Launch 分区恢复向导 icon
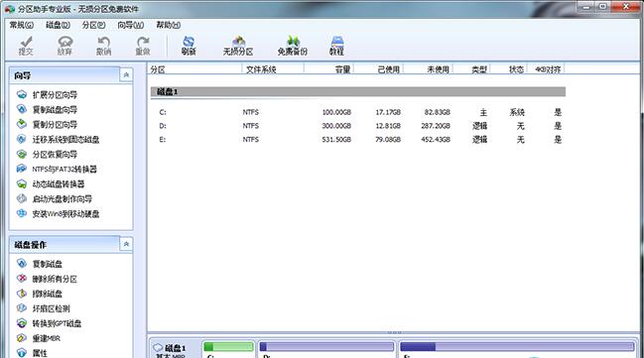Viewport: 644px width, 358px height. coord(22,155)
